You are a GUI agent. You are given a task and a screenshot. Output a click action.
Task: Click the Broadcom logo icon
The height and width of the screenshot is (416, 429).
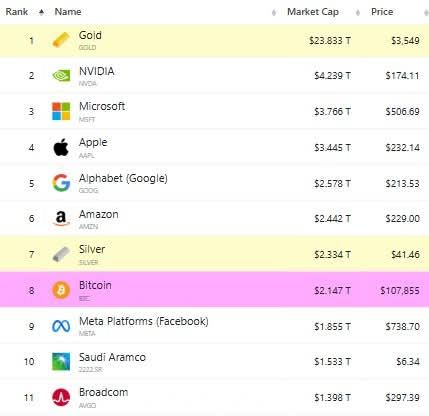61,397
